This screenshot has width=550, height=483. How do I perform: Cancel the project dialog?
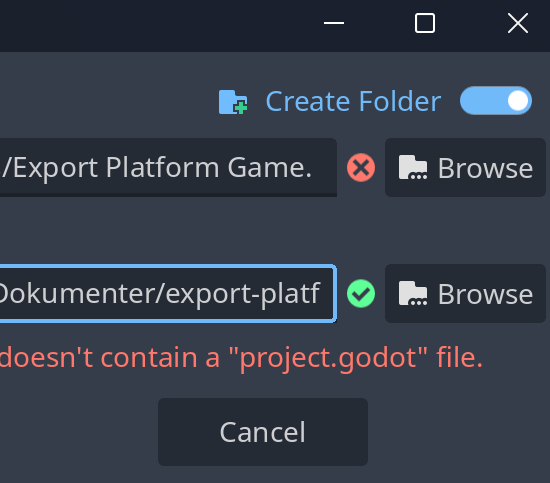coord(263,432)
